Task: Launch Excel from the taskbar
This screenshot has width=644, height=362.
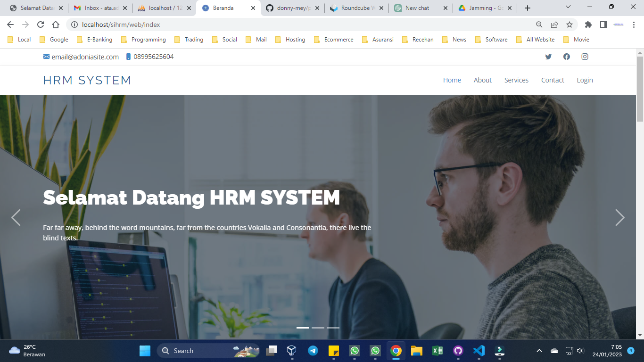Action: pyautogui.click(x=437, y=351)
